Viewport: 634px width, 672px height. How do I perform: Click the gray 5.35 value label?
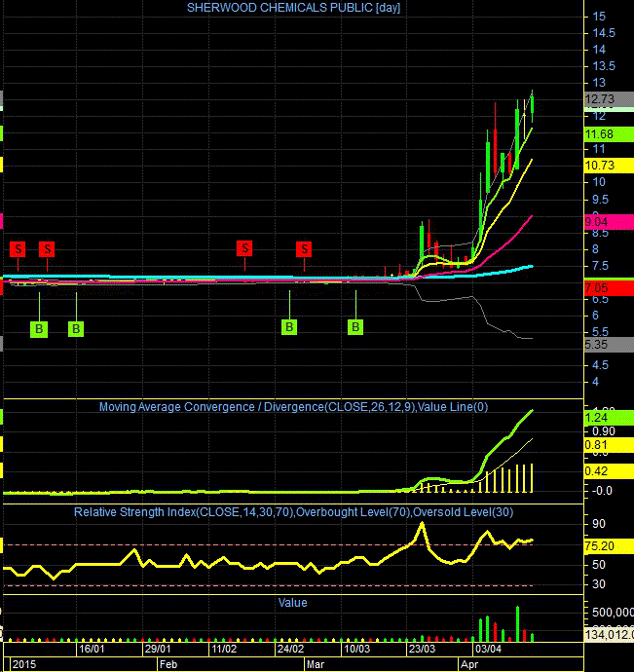coord(609,345)
